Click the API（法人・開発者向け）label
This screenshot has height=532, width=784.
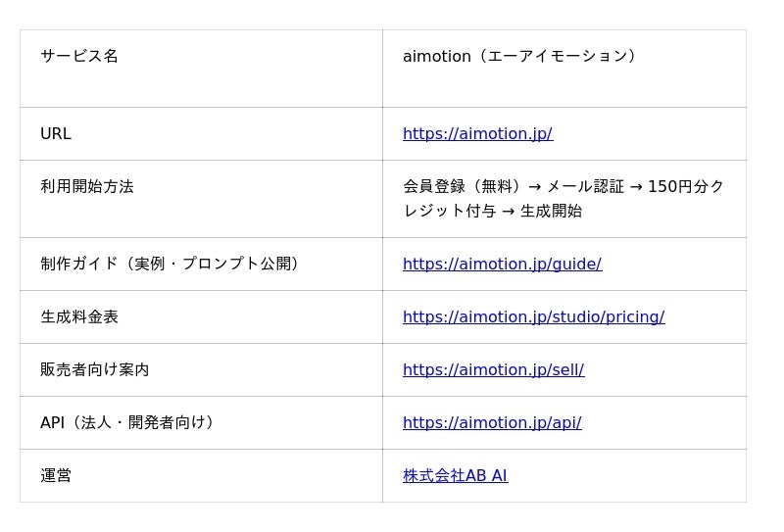(127, 422)
